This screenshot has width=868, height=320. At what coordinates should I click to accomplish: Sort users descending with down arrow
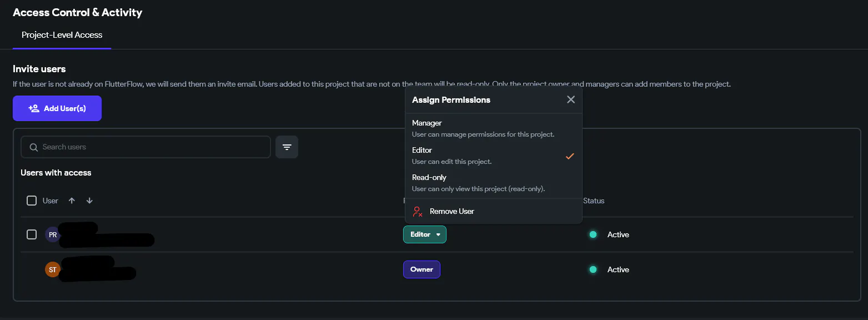pyautogui.click(x=89, y=201)
